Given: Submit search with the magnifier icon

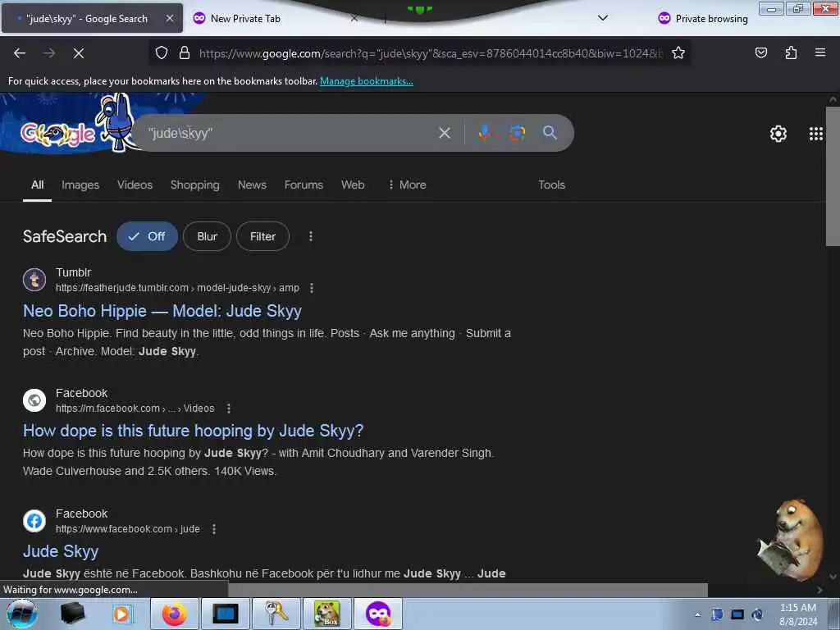Looking at the screenshot, I should tap(550, 133).
